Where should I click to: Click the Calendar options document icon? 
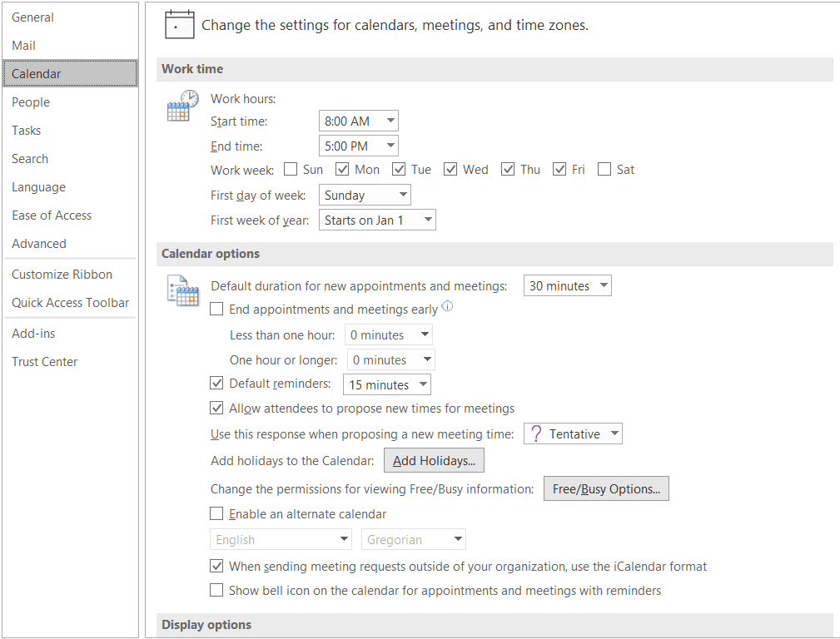click(182, 290)
